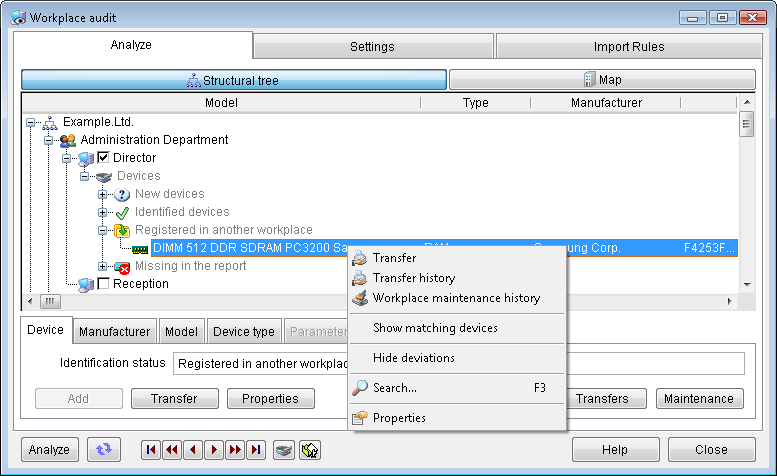Click the Maintenance button

click(x=699, y=399)
